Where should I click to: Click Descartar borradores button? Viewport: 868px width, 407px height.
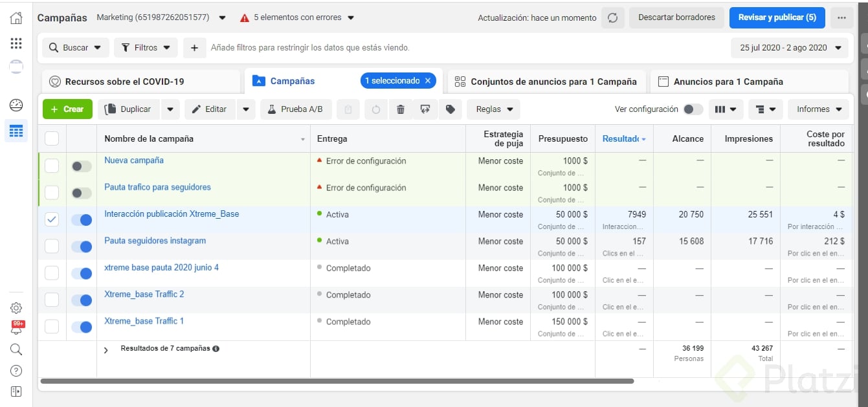coord(676,17)
